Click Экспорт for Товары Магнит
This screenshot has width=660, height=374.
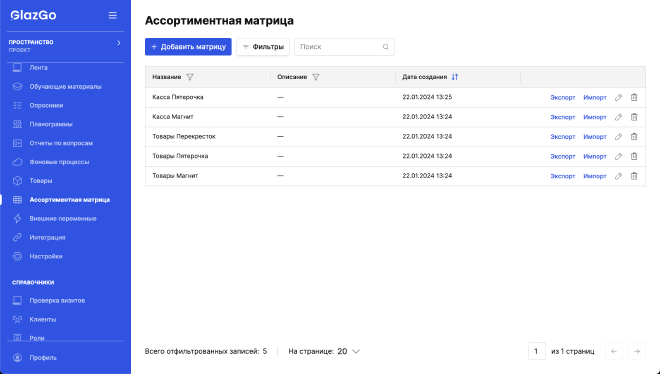[x=563, y=176]
